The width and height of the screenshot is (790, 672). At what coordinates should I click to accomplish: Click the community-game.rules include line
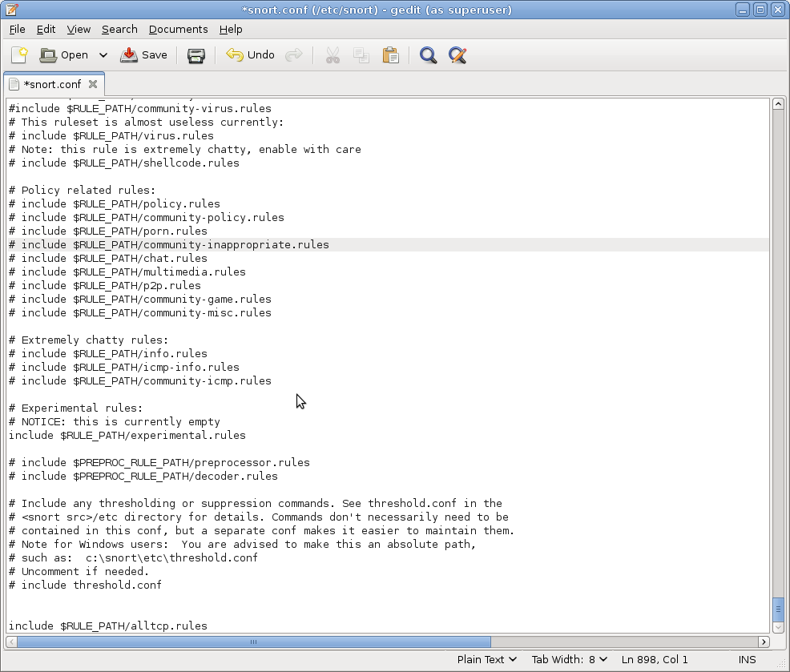(x=140, y=300)
